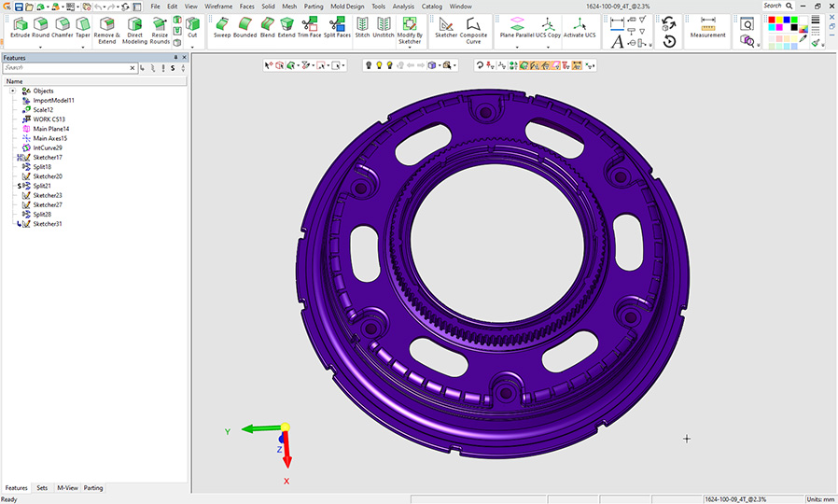The width and height of the screenshot is (838, 504).
Task: Toggle the Features panel pin
Action: [175, 57]
